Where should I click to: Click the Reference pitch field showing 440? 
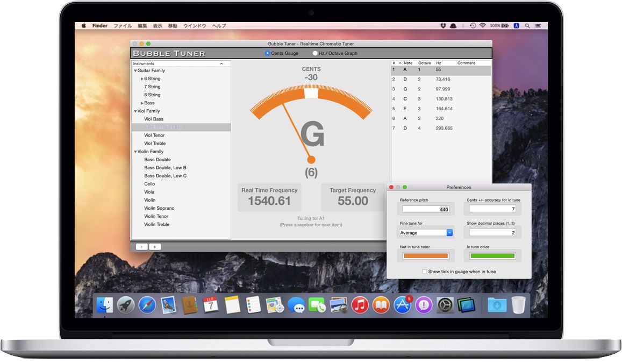pos(426,209)
